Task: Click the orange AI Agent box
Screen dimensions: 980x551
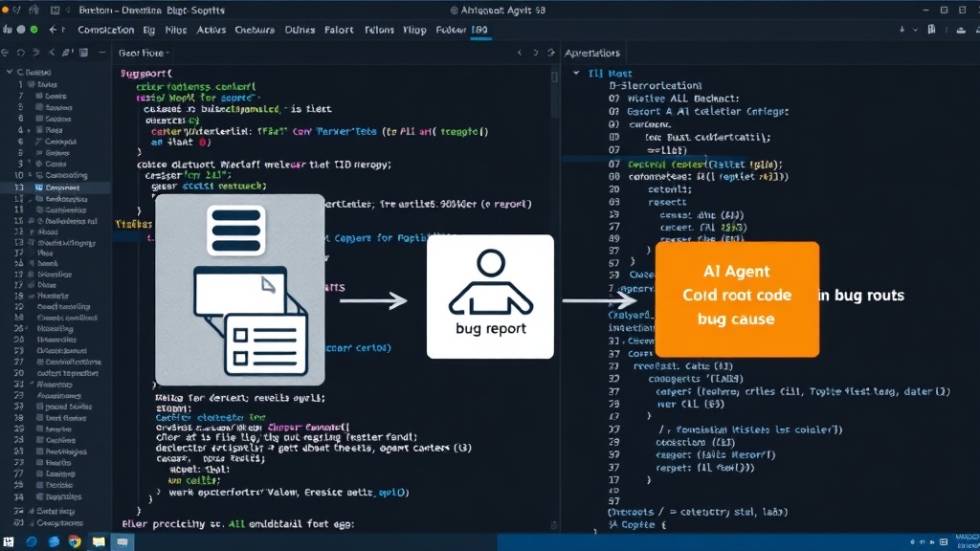Action: tap(737, 299)
